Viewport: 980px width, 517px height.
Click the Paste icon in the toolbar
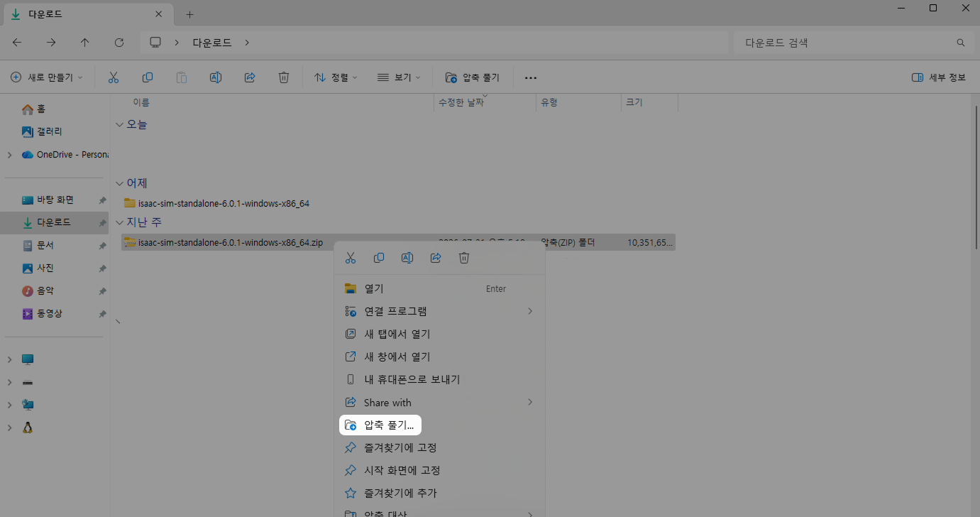pyautogui.click(x=182, y=77)
